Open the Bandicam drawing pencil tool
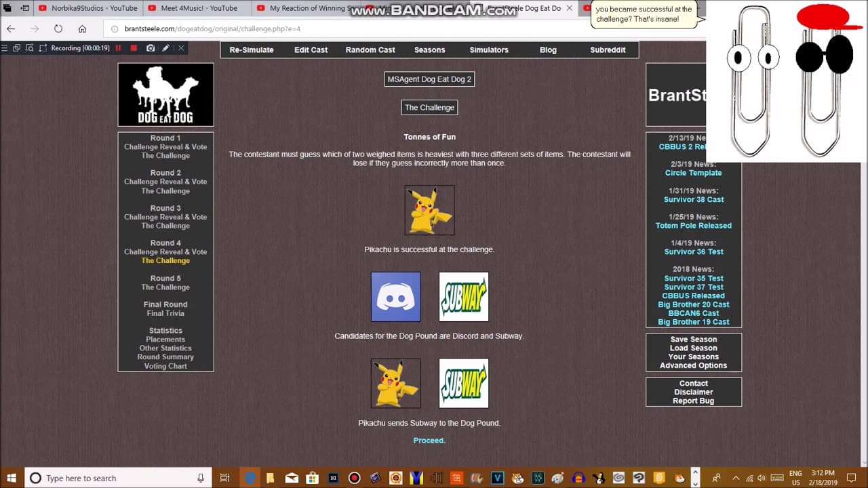Screen dimensions: 868x488 pyautogui.click(x=165, y=48)
